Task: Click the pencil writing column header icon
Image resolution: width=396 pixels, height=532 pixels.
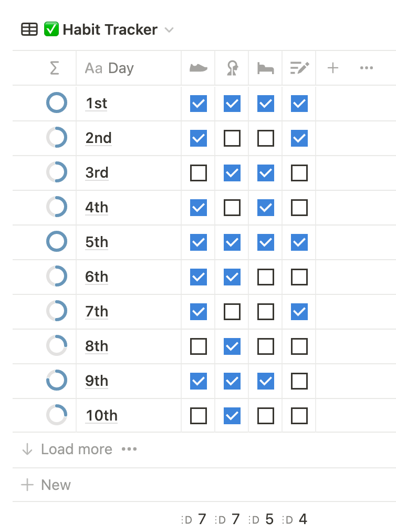Action: (299, 68)
